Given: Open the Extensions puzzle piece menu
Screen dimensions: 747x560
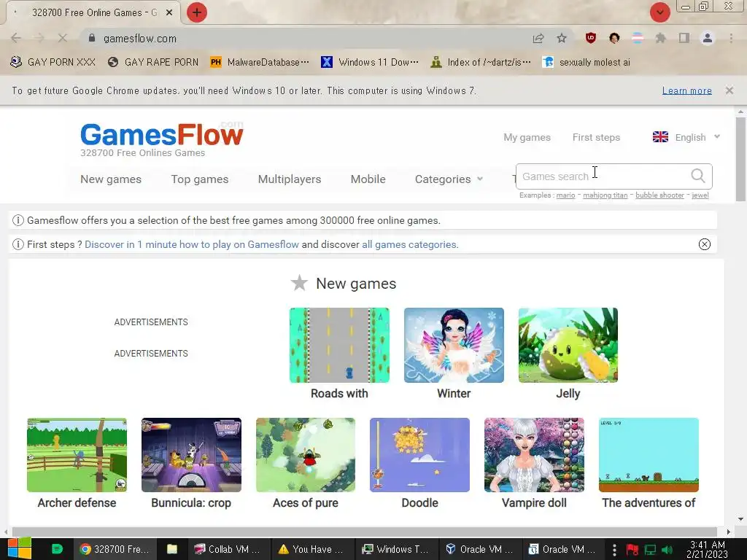Looking at the screenshot, I should click(660, 38).
